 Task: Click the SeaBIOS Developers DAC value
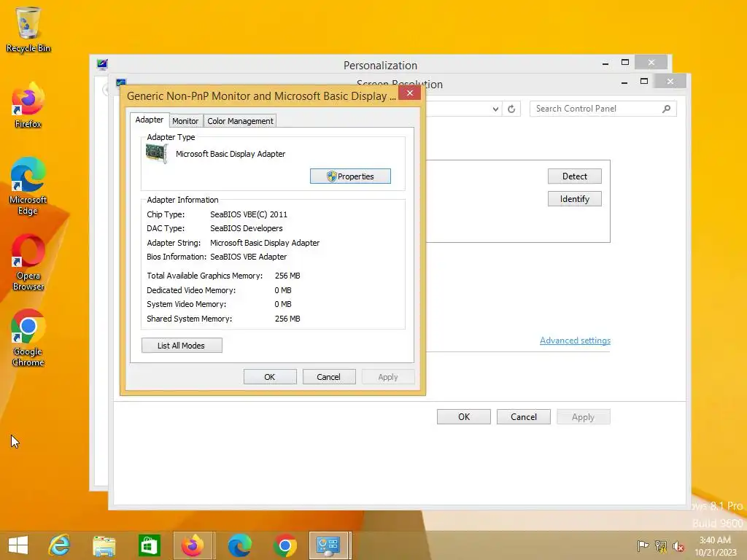(247, 228)
